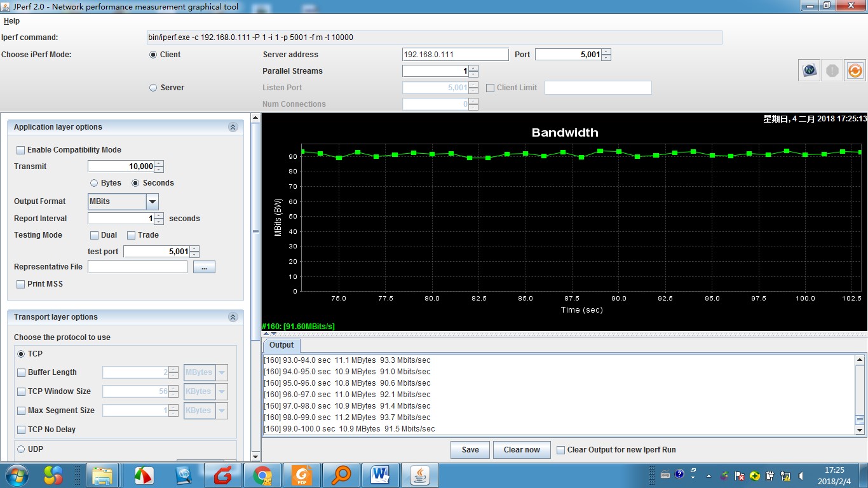
Task: Click the Java icon in JPerf title bar
Action: coord(6,6)
